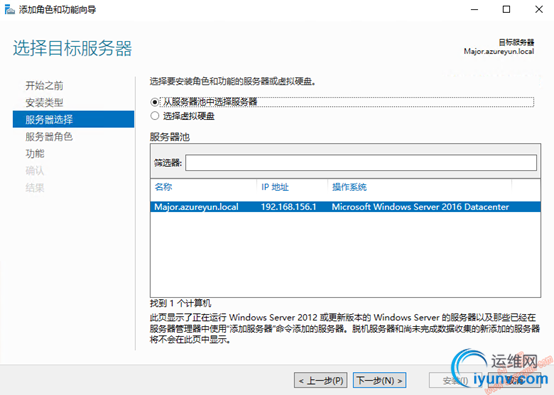Screen dimensions: 554x395
Task: Sort by the 操作系统 column header
Action: point(349,187)
